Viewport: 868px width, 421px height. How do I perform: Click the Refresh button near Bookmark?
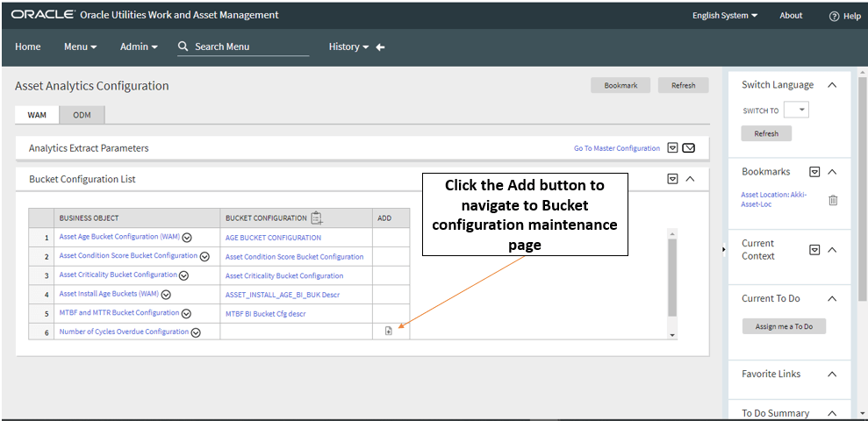(683, 85)
